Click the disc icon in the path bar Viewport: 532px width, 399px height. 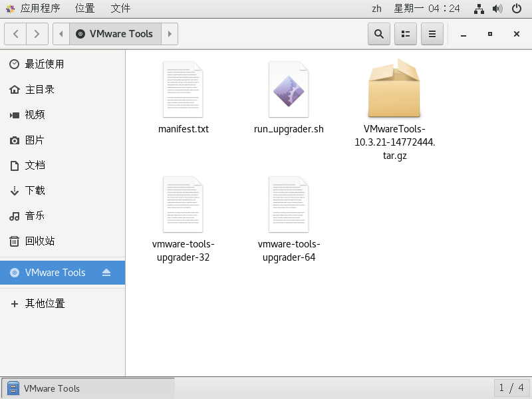(x=80, y=34)
